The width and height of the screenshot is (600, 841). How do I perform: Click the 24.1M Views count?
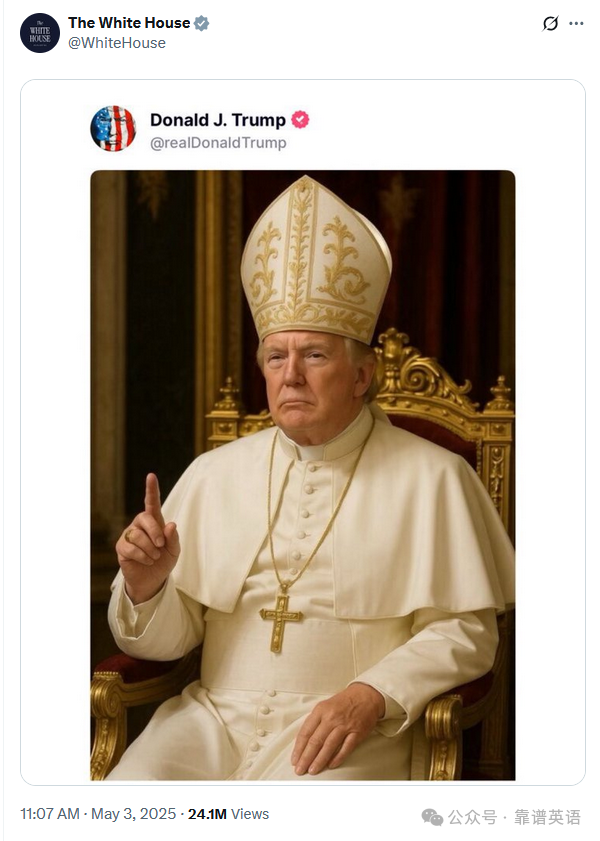(x=228, y=814)
